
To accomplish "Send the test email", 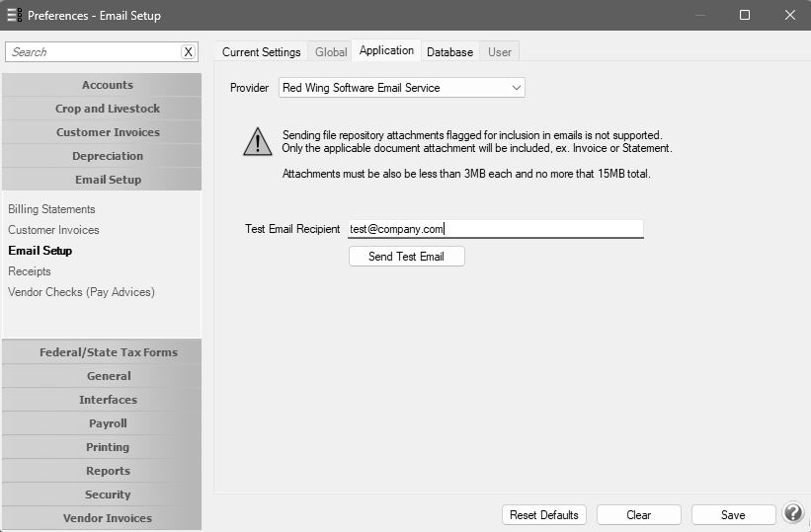I will 407,257.
